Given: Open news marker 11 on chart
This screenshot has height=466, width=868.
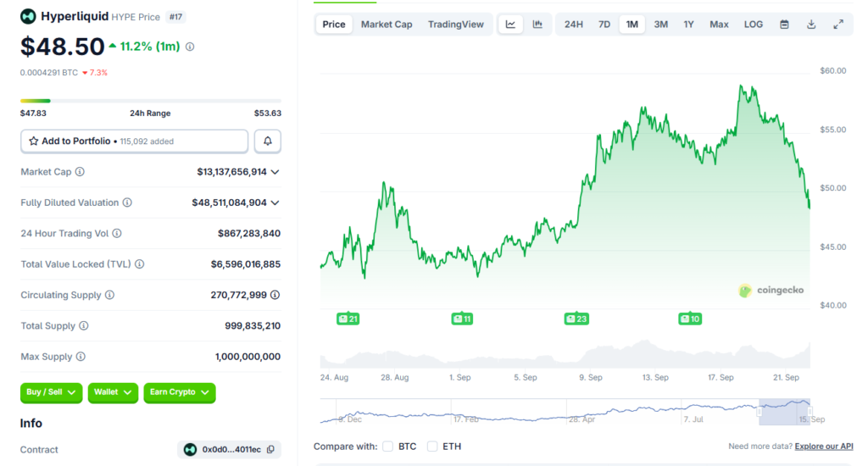Looking at the screenshot, I should point(462,319).
